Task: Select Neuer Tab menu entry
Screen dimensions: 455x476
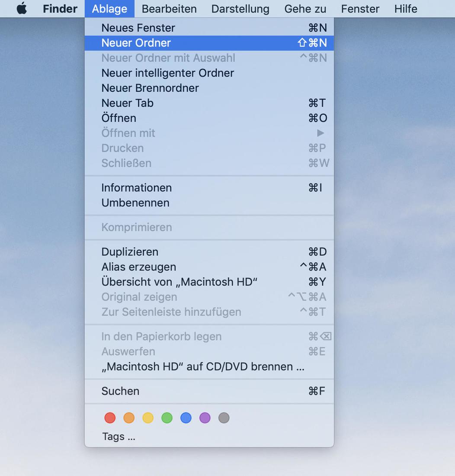Action: pyautogui.click(x=209, y=103)
